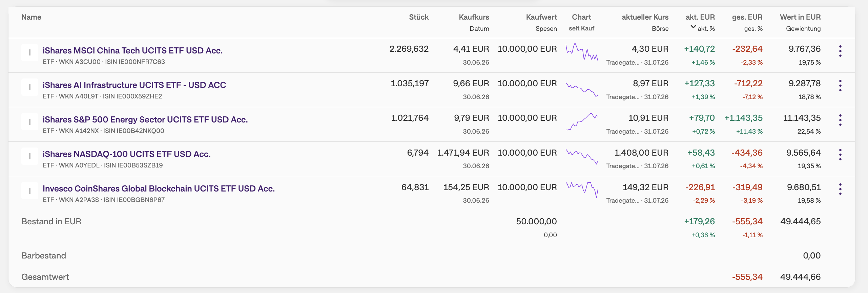Sort by Spesen sub-header

coord(546,28)
